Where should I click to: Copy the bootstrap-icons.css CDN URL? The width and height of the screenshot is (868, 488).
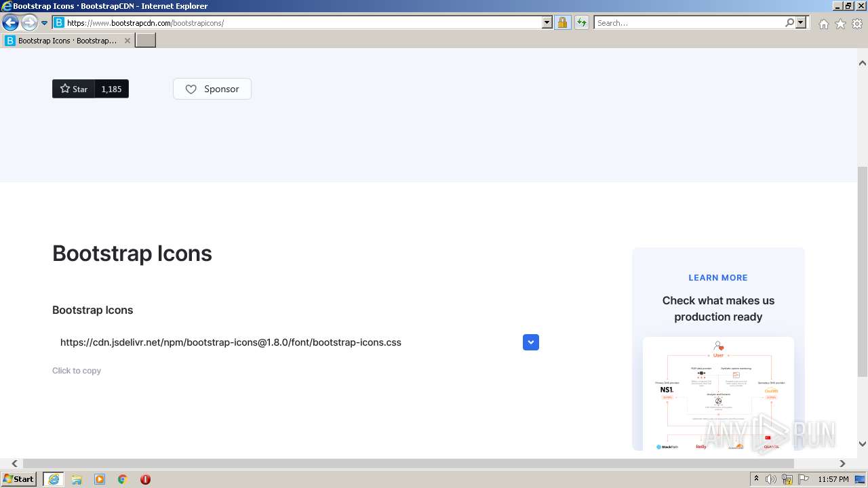pyautogui.click(x=231, y=342)
